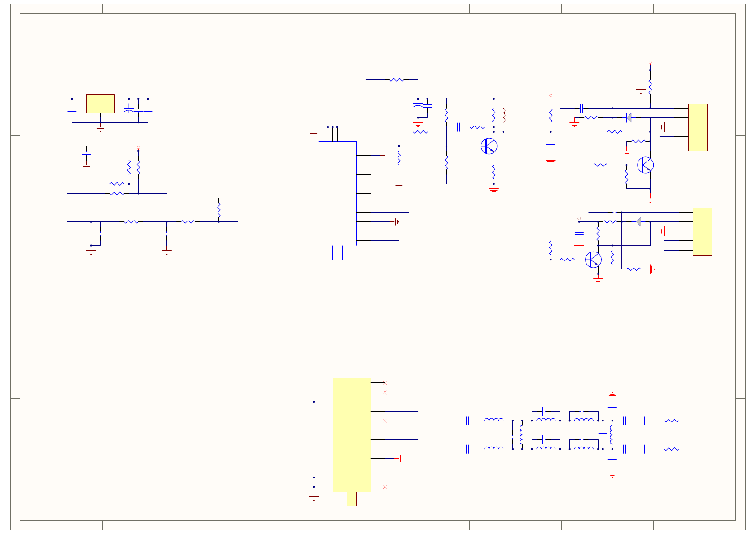Click the polarized capacitor after the yellow regulator output

[129, 110]
